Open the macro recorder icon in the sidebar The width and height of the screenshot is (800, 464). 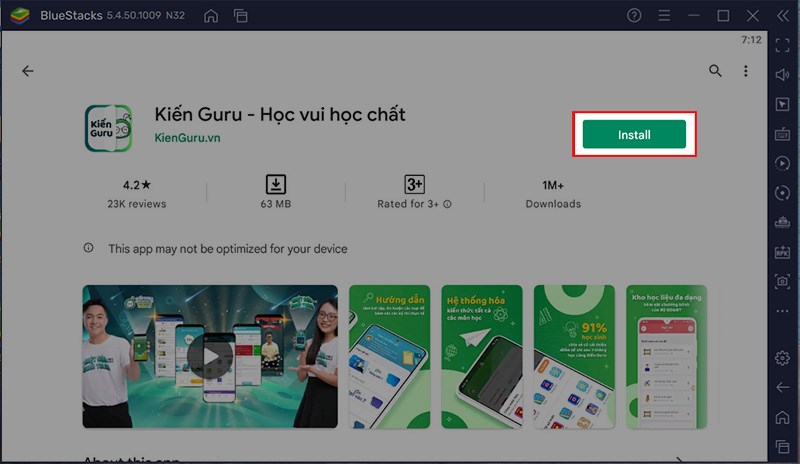pyautogui.click(x=782, y=222)
